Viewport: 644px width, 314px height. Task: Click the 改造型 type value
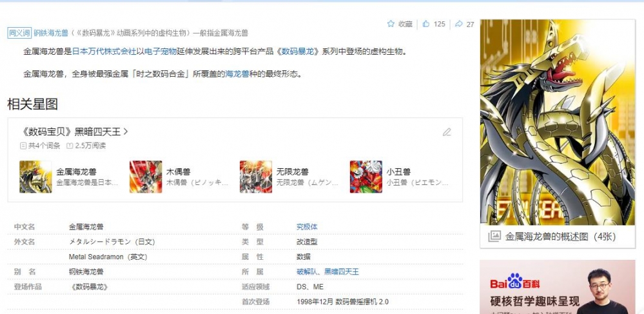point(307,242)
